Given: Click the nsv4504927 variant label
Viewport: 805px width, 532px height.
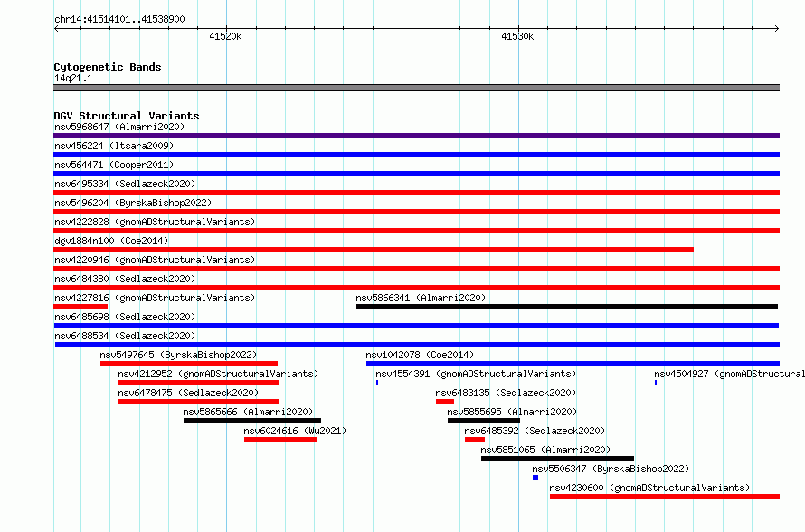Looking at the screenshot, I should pyautogui.click(x=730, y=374).
